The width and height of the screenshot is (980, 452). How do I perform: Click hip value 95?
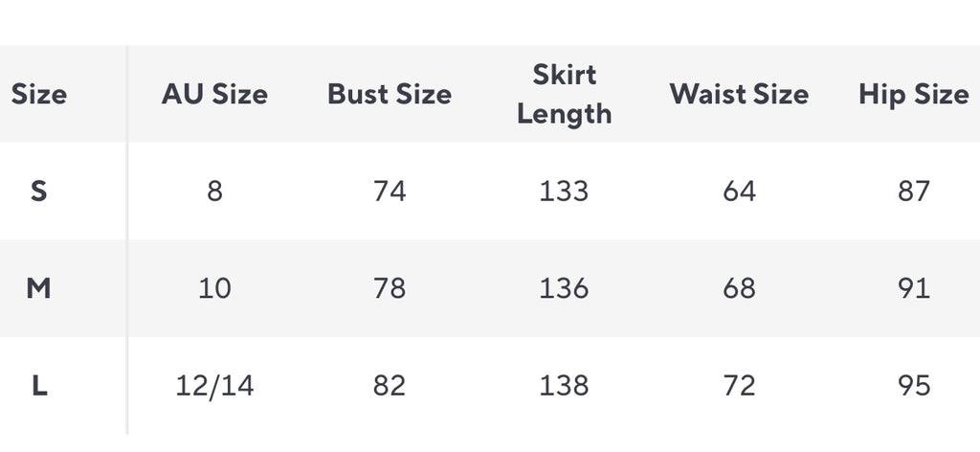click(x=914, y=386)
